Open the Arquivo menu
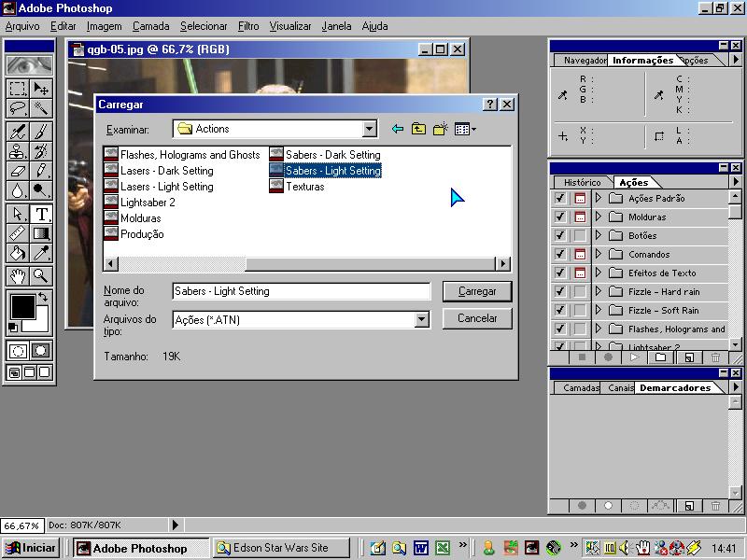Image resolution: width=747 pixels, height=560 pixels. click(x=22, y=26)
